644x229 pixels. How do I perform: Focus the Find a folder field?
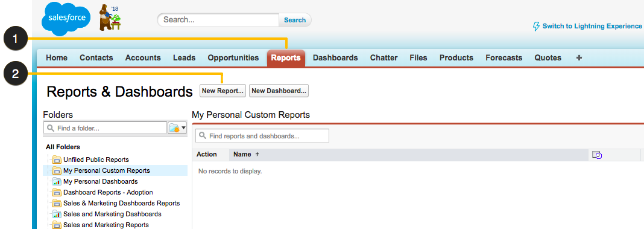[105, 128]
